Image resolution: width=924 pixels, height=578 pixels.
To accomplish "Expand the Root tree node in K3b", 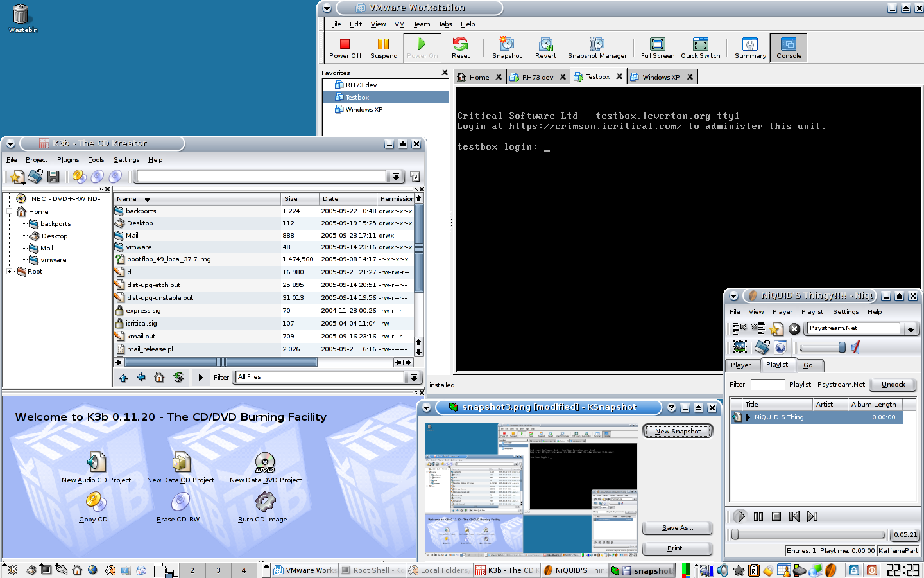I will tap(10, 272).
